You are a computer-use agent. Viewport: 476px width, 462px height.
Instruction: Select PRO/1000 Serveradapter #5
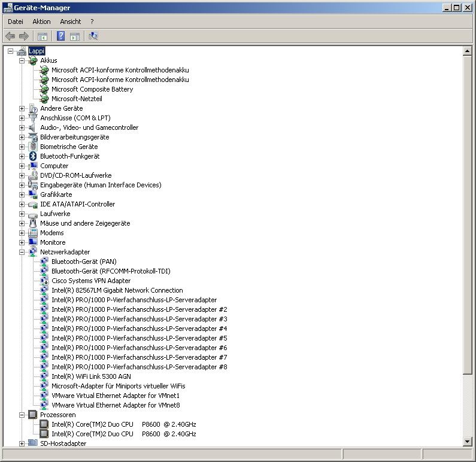tap(140, 338)
